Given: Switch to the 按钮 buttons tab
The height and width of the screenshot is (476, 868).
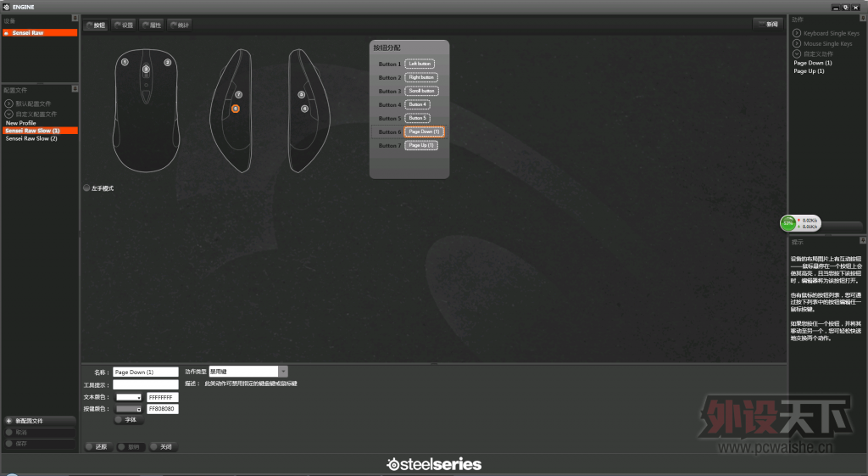Looking at the screenshot, I should click(96, 25).
